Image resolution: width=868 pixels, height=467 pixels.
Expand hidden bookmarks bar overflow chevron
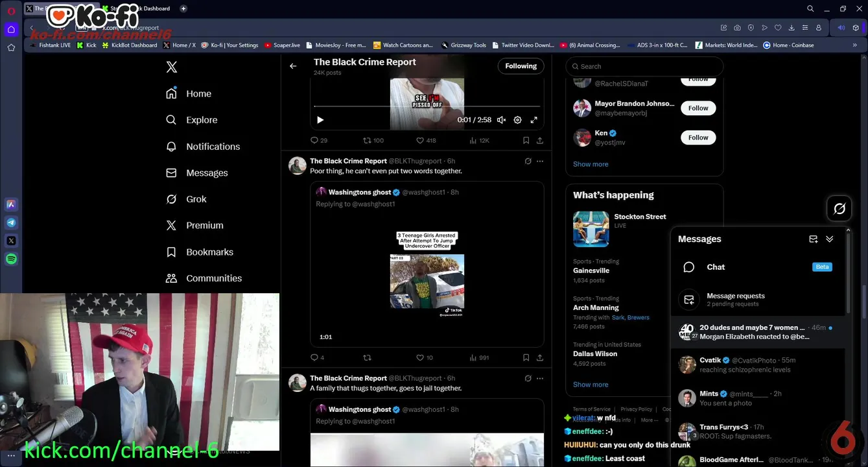[x=855, y=45]
